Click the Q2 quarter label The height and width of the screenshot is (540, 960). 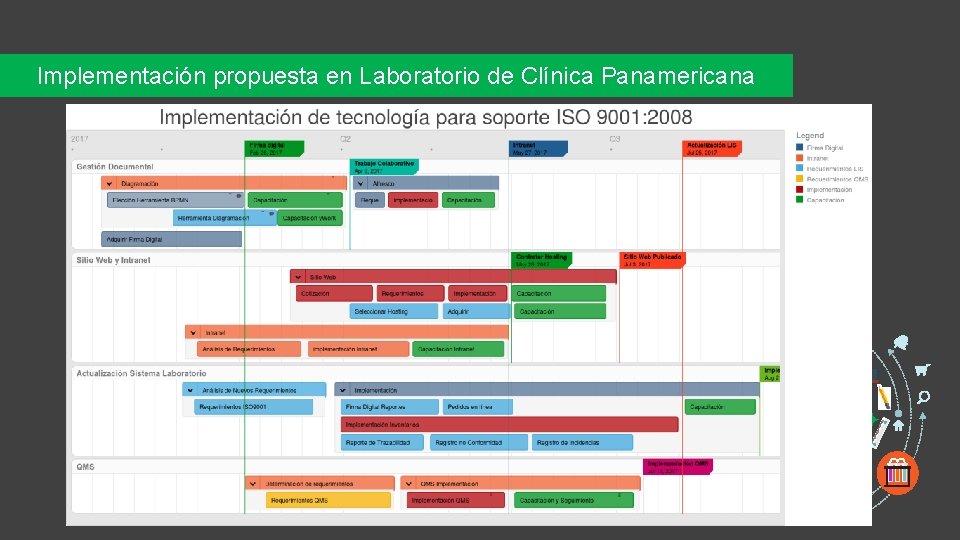pyautogui.click(x=345, y=139)
